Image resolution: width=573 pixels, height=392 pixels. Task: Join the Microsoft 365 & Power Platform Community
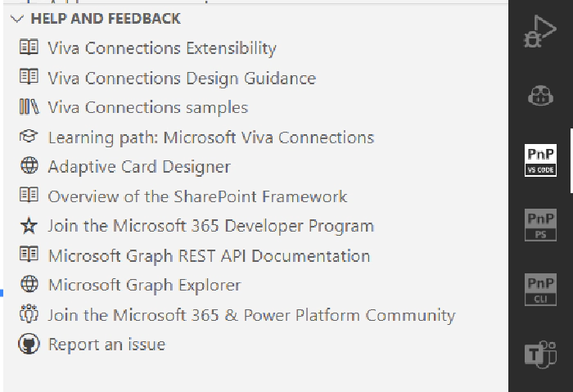point(251,315)
